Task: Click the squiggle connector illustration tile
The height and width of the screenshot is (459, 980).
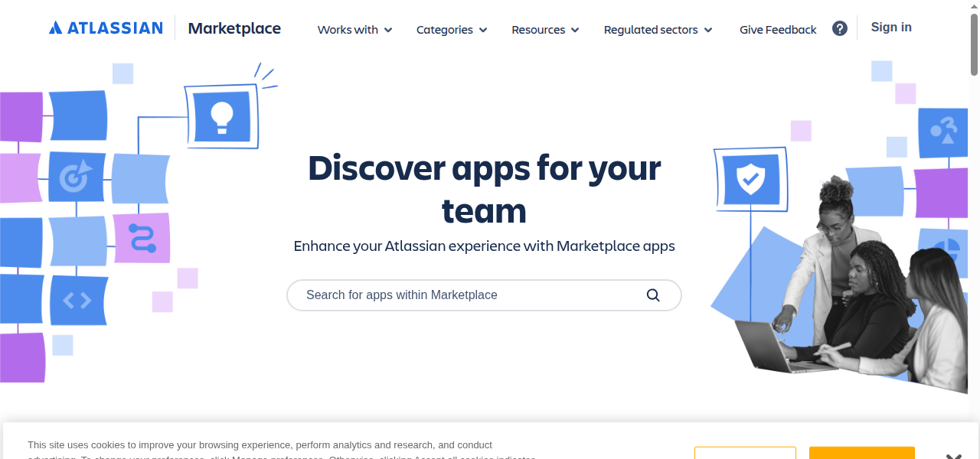Action: 141,239
